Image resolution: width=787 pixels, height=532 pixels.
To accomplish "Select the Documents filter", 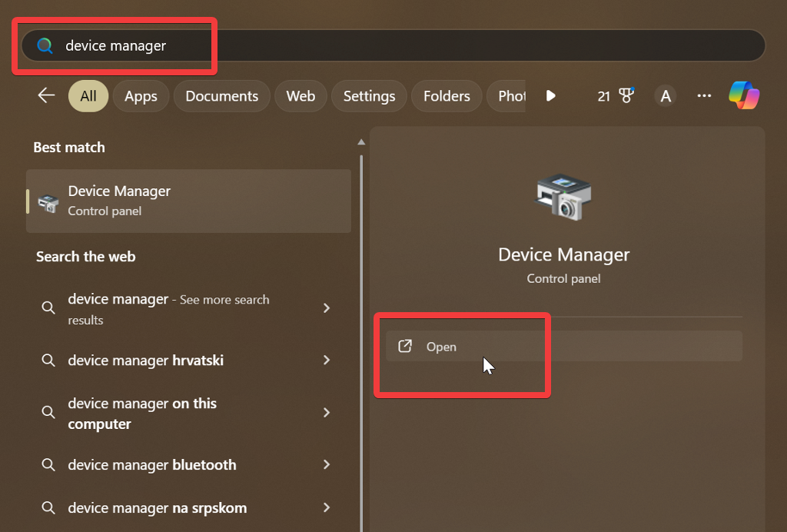I will [221, 95].
